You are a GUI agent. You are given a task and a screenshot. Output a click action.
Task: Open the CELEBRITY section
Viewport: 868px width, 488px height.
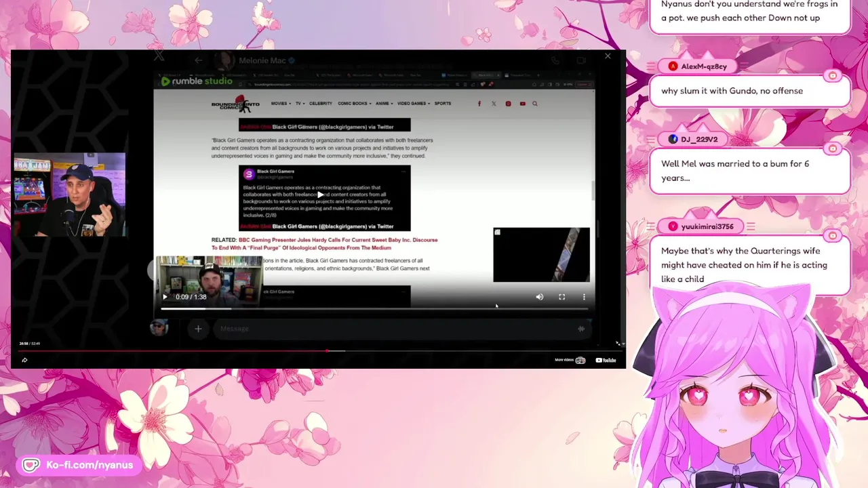(321, 104)
